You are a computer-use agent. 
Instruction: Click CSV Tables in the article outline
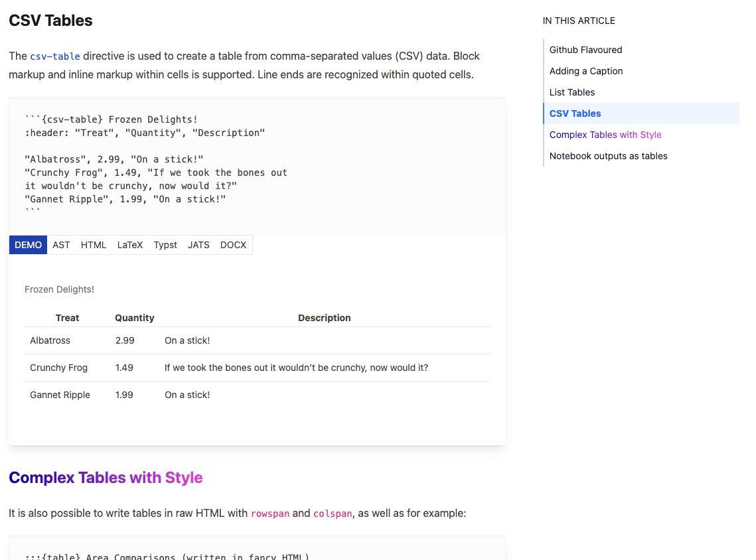point(575,113)
